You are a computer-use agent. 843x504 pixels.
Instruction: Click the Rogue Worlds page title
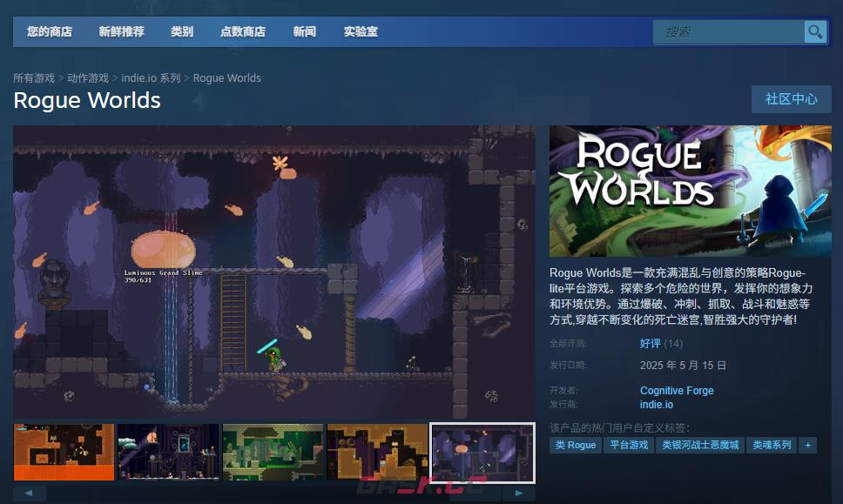[x=87, y=100]
